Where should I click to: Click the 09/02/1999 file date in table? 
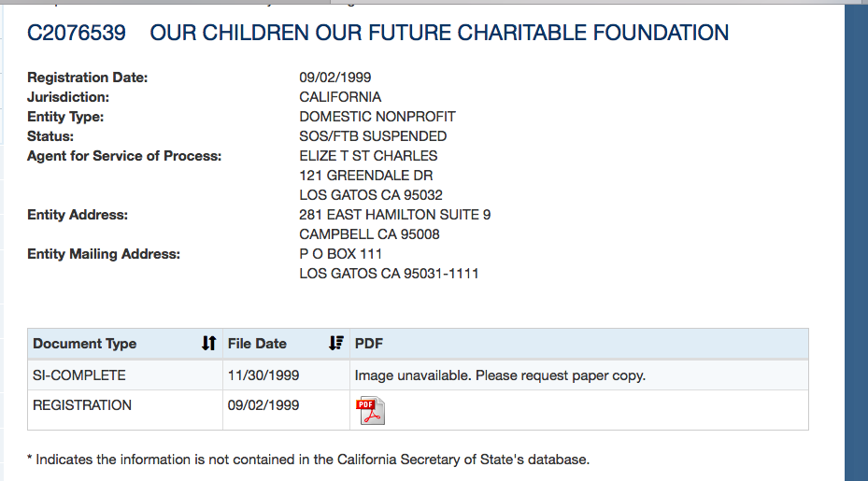coord(263,405)
